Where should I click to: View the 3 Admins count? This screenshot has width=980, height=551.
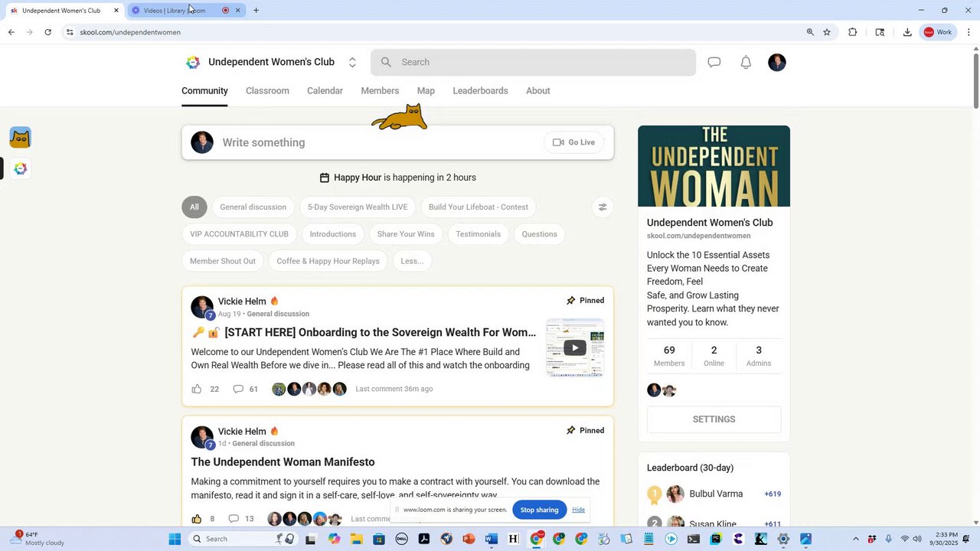tap(759, 356)
